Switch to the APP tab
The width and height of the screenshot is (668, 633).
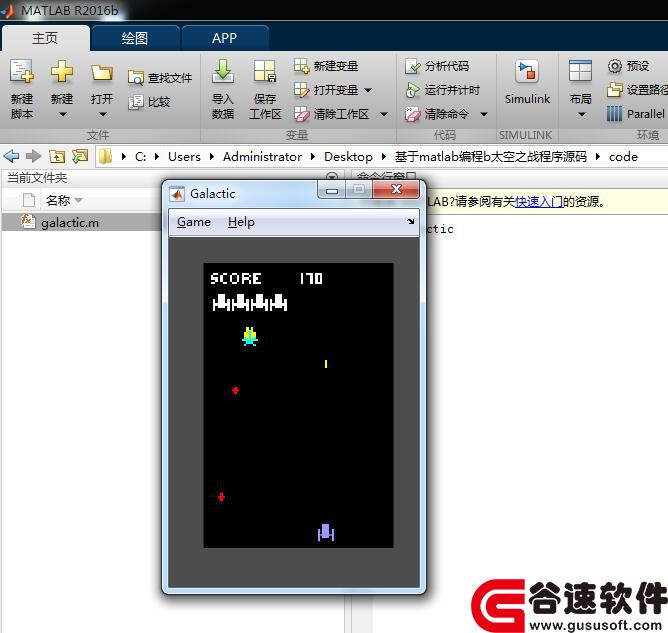(x=225, y=38)
